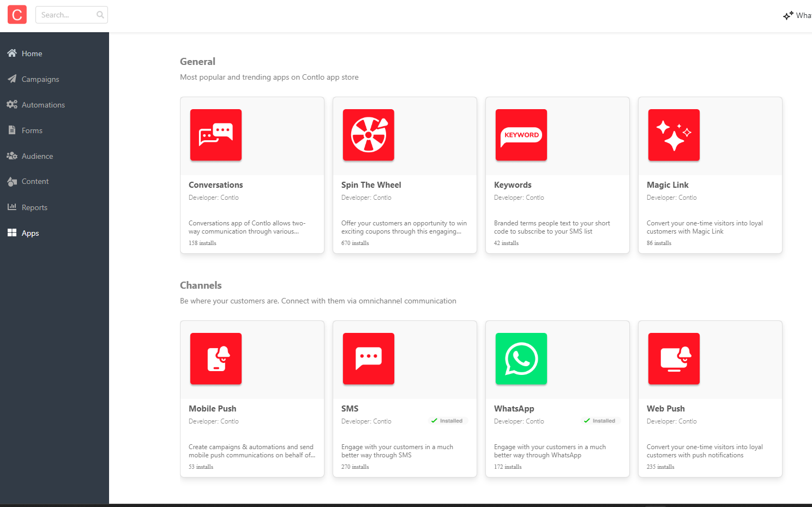Click the '270 installs' text
Viewport: 812px width, 507px height.
click(355, 467)
